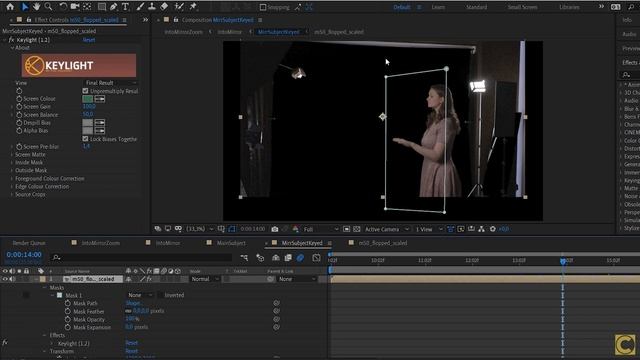Select the Small Screen workspace
The height and width of the screenshot is (360, 640).
[522, 7]
